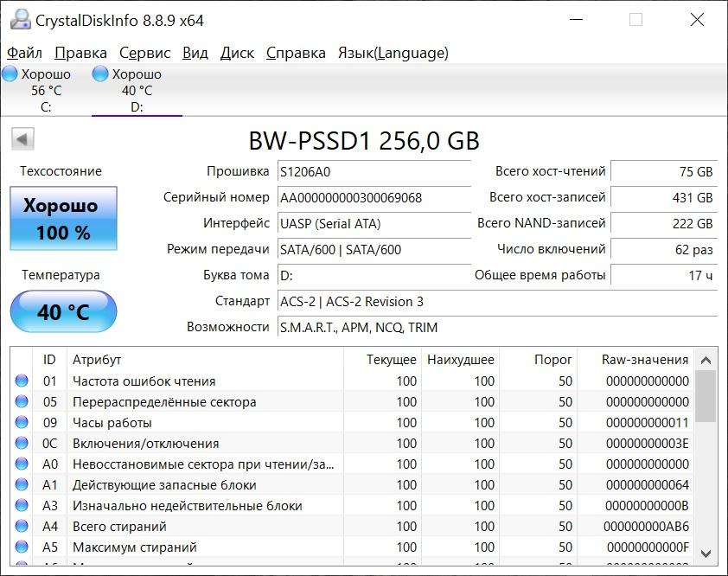Click the status orb for drive C:
728x576 pixels.
(x=10, y=74)
